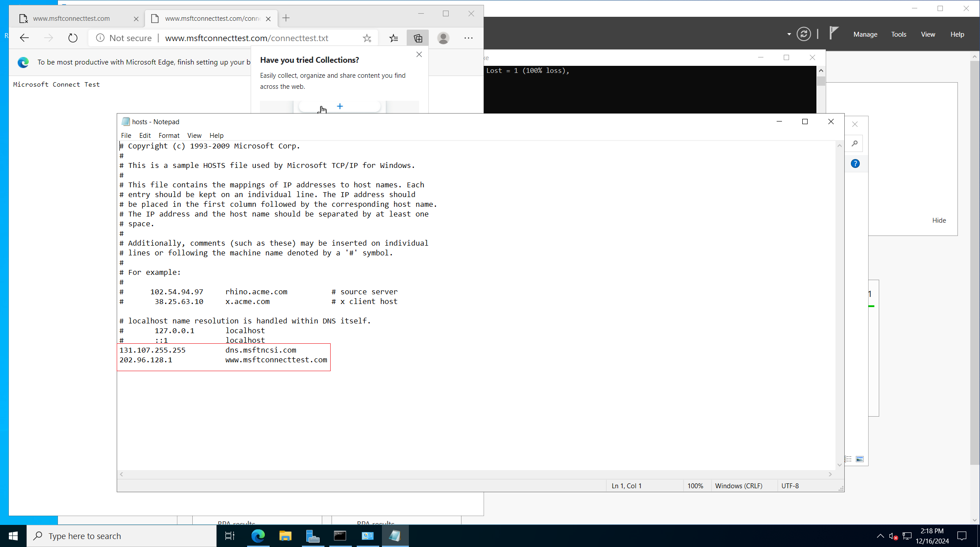Click the Server Manager refresh icon
The height and width of the screenshot is (547, 980).
click(x=804, y=34)
